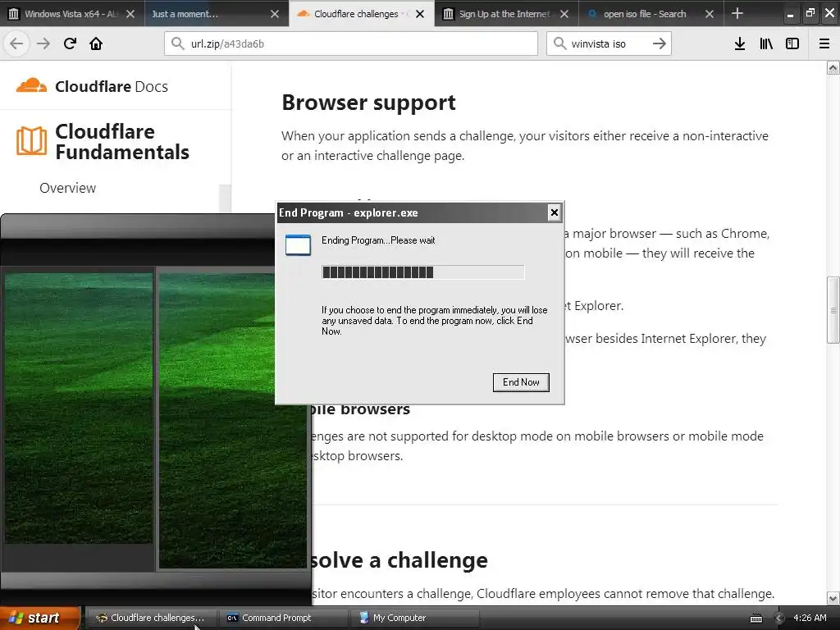The width and height of the screenshot is (840, 630).
Task: Click the Browser support heading
Action: pos(368,103)
